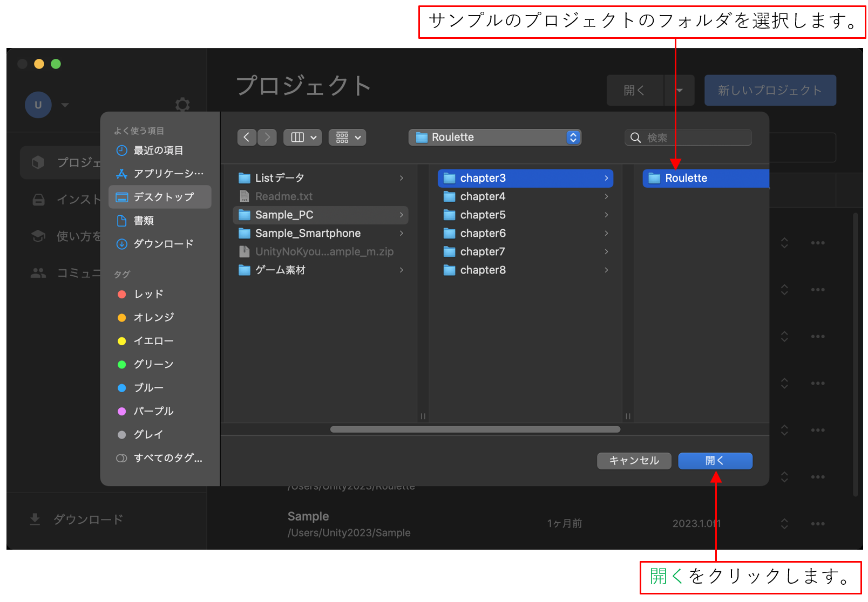Open the インストール section icon
Image resolution: width=868 pixels, height=602 pixels.
38,199
